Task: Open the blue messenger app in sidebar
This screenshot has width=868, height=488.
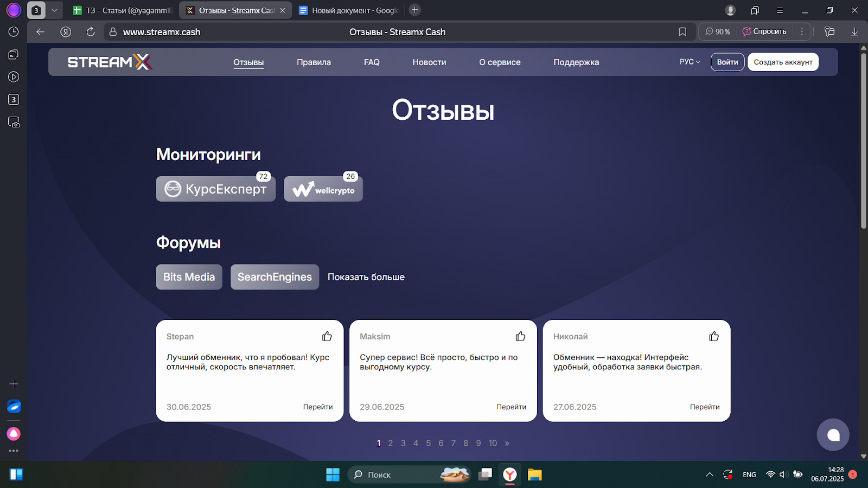Action: (x=14, y=406)
